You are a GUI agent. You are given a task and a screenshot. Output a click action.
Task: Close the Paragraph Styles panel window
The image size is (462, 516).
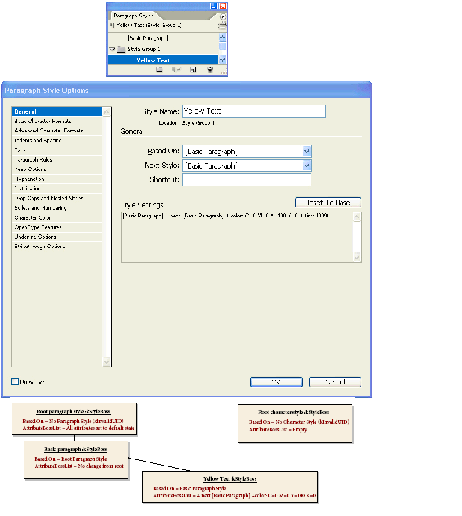[x=223, y=6]
